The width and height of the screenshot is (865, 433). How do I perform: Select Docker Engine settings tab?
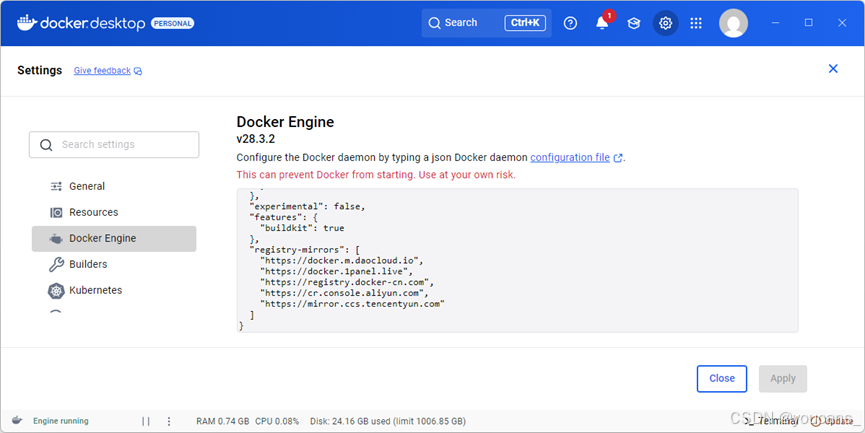[114, 239]
